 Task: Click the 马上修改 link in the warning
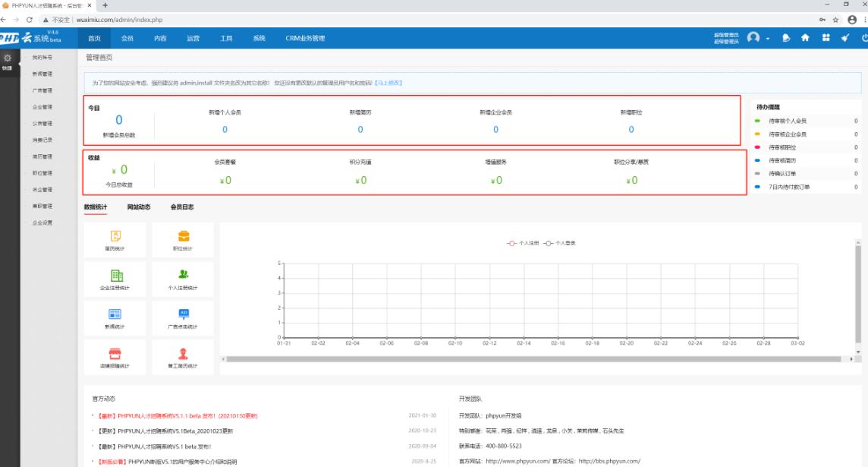coord(388,82)
